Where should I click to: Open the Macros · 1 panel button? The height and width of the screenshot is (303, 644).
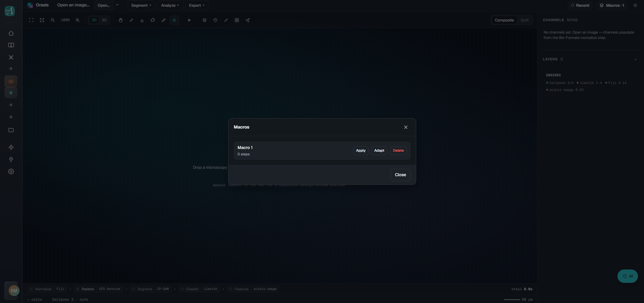[x=612, y=5]
